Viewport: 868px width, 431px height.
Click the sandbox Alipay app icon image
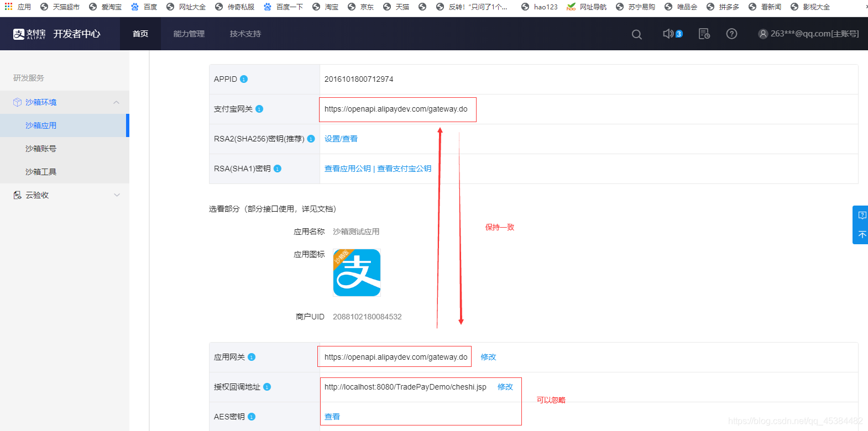click(357, 272)
